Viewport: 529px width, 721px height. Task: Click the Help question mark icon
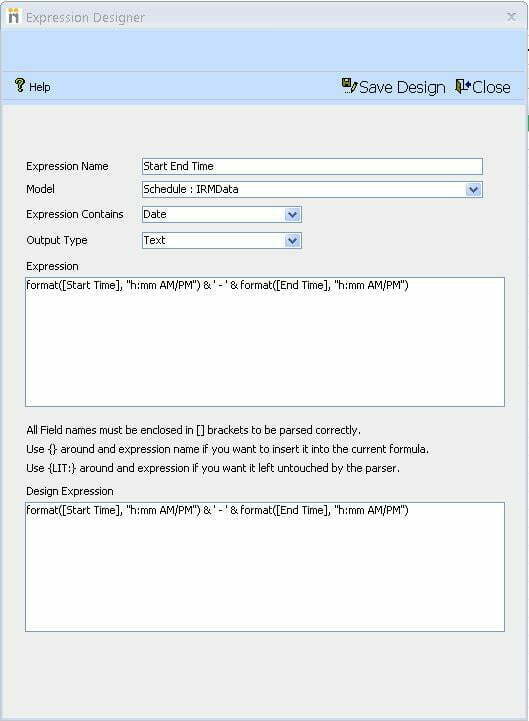point(20,85)
